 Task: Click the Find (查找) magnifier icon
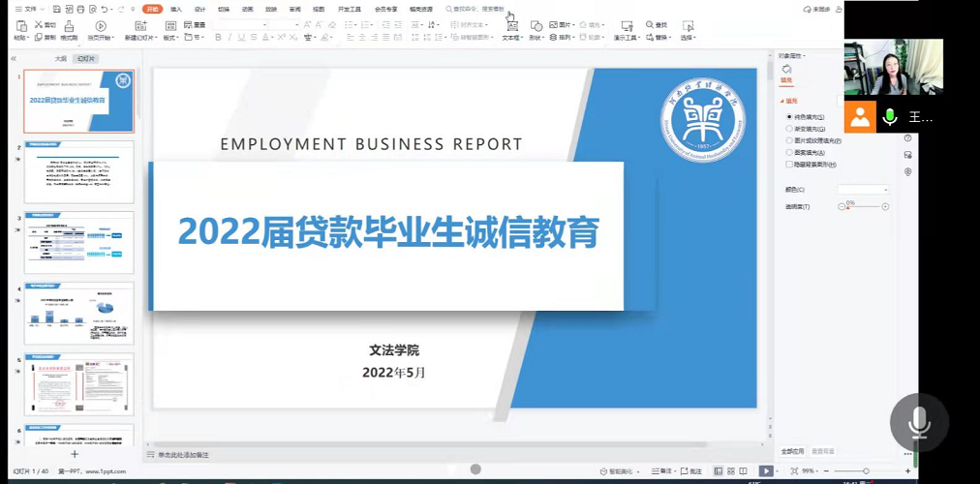tap(649, 25)
